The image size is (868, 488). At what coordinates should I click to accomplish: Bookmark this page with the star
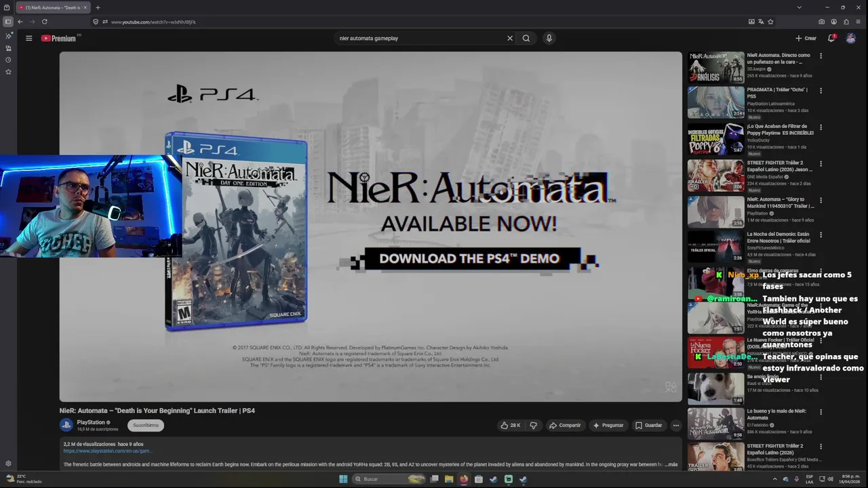point(770,22)
